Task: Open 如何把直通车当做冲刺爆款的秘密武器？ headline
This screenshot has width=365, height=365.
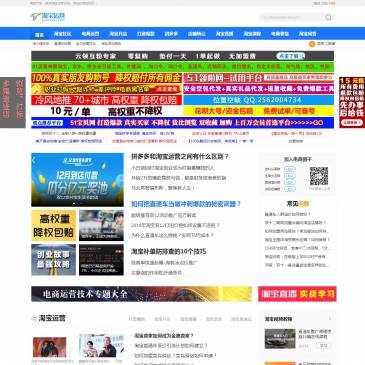Action: pos(186,204)
